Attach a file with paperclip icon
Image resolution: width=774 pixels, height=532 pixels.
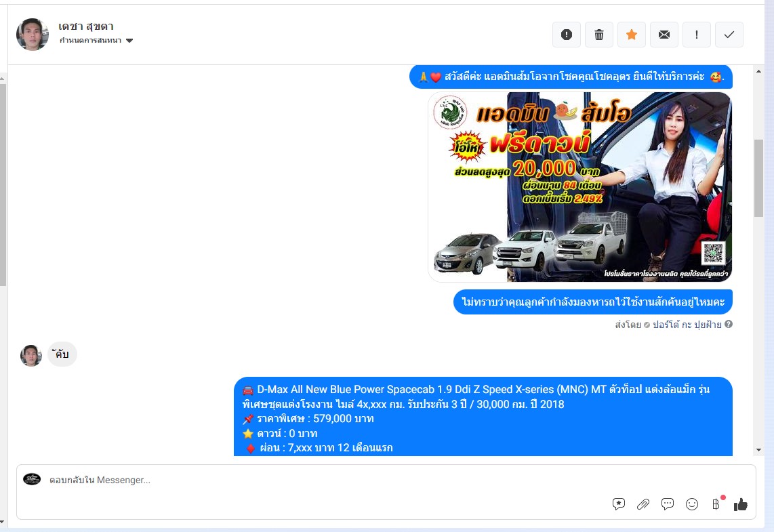(x=643, y=504)
